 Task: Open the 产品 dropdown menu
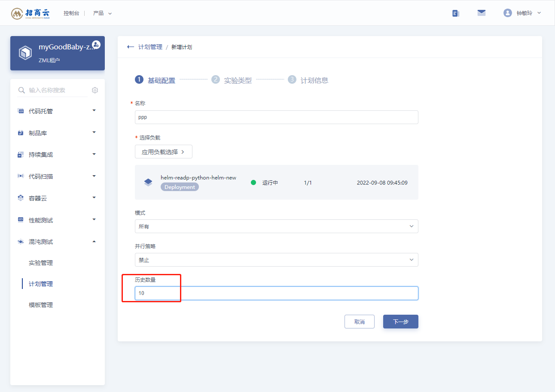coord(103,13)
